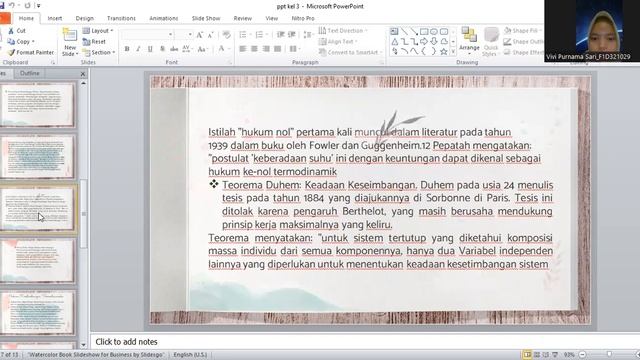
Task: Select the Arrow line shape in gallery
Action: 414,31
